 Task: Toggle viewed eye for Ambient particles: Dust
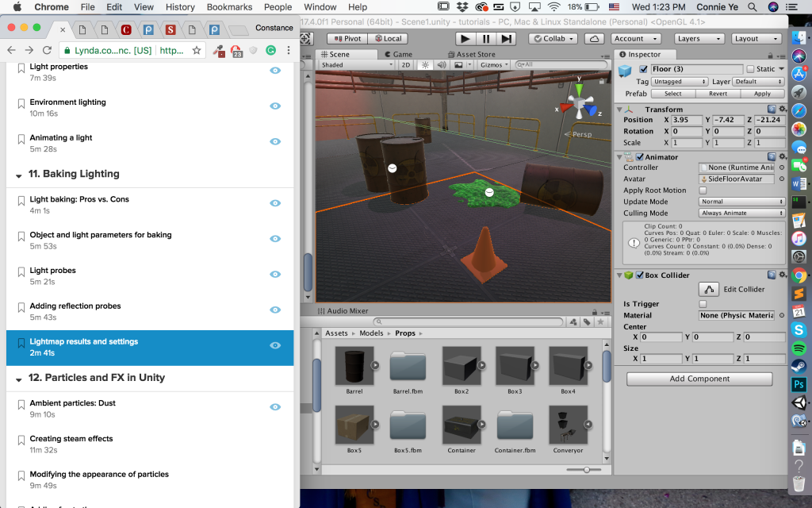click(x=275, y=407)
